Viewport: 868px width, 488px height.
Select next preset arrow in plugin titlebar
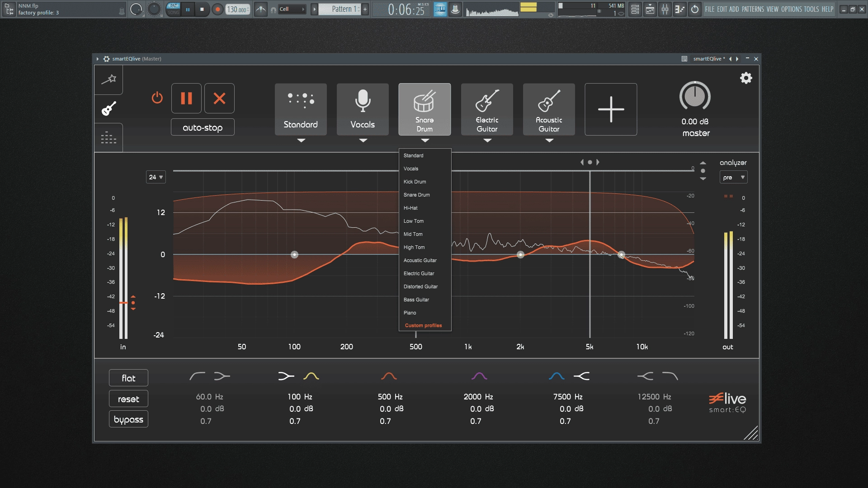coord(737,59)
